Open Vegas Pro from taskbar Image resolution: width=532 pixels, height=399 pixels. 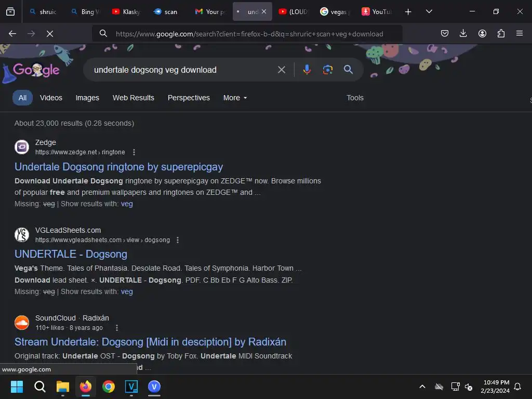coord(131,387)
